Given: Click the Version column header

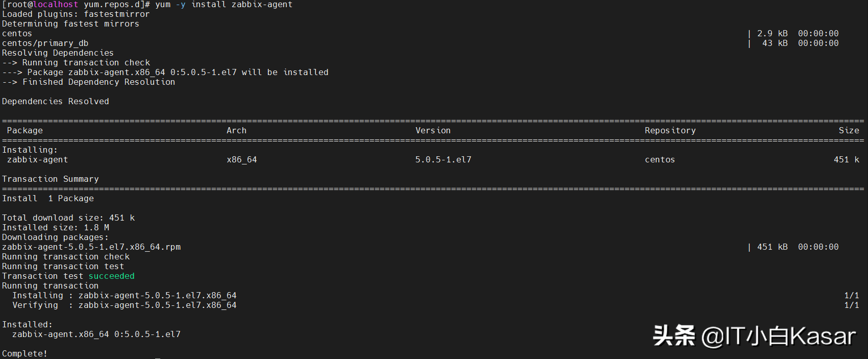Looking at the screenshot, I should pos(433,131).
